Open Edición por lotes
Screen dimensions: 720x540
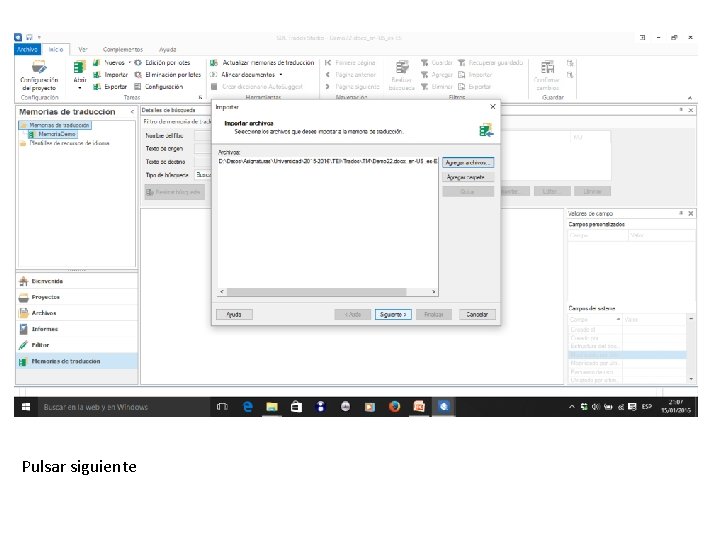(163, 62)
